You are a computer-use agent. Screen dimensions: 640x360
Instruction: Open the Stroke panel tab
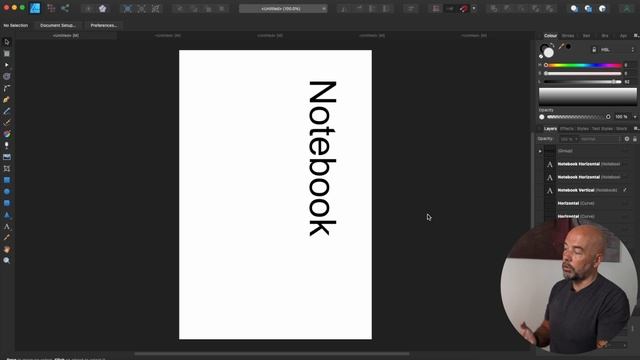(x=568, y=36)
